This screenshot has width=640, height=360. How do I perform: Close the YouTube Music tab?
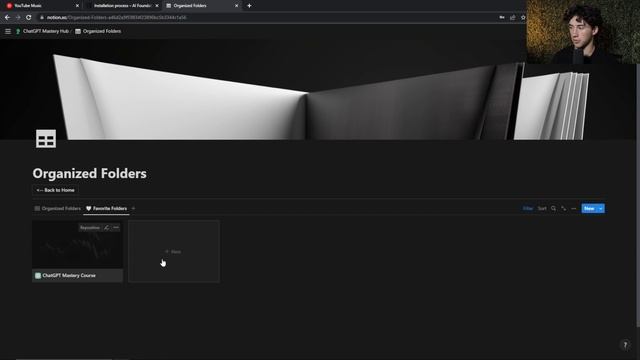78,6
